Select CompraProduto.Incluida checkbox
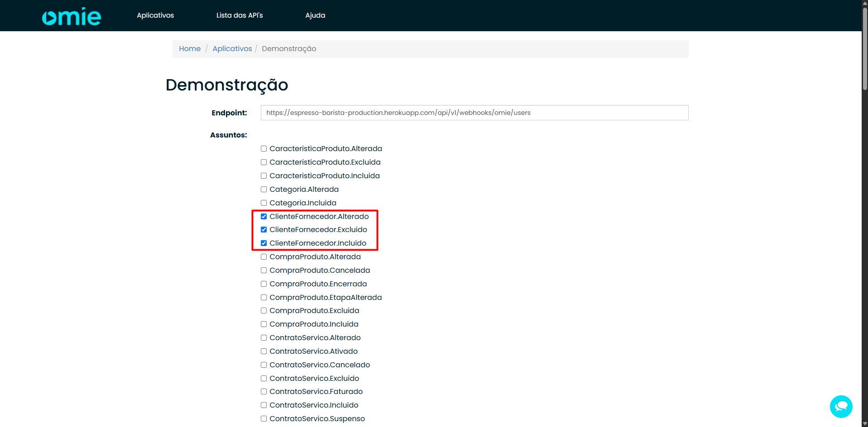This screenshot has height=427, width=868. click(264, 324)
